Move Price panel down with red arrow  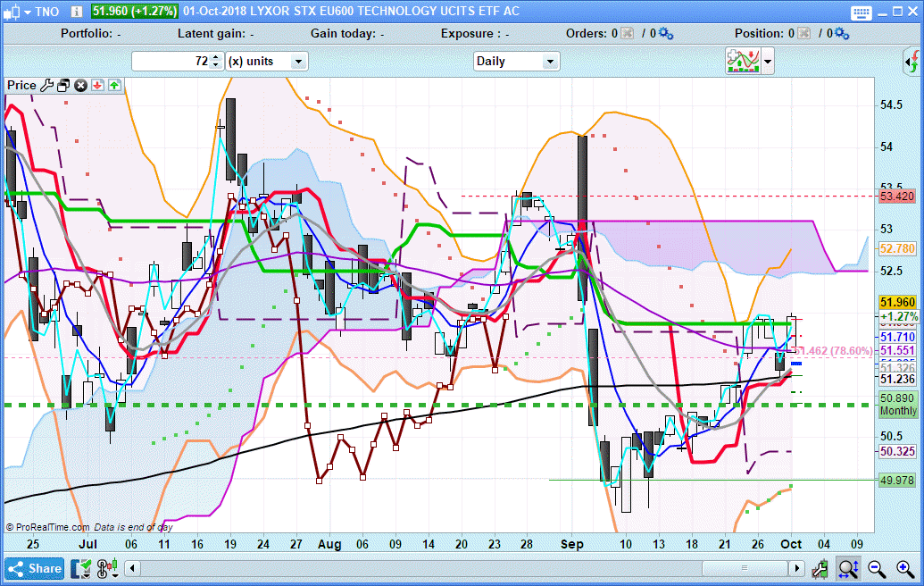[98, 85]
